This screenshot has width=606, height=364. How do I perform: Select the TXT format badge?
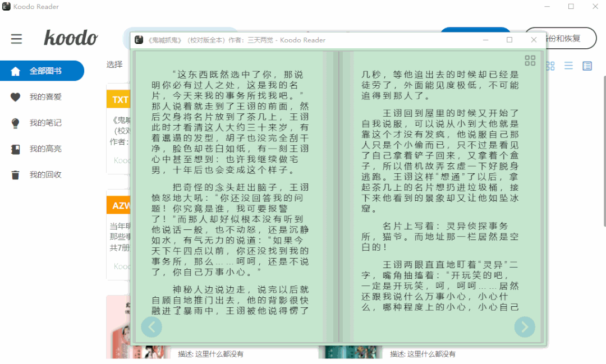tap(118, 99)
